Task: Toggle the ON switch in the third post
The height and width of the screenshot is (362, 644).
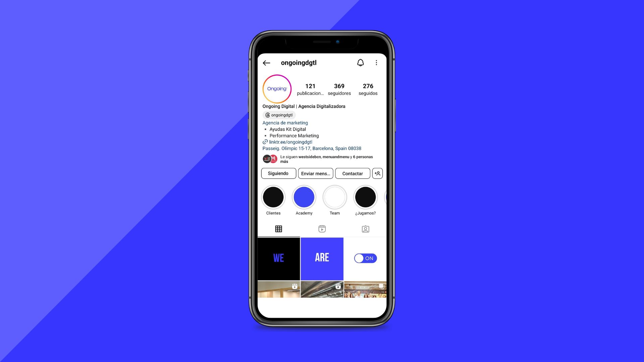Action: click(x=365, y=258)
